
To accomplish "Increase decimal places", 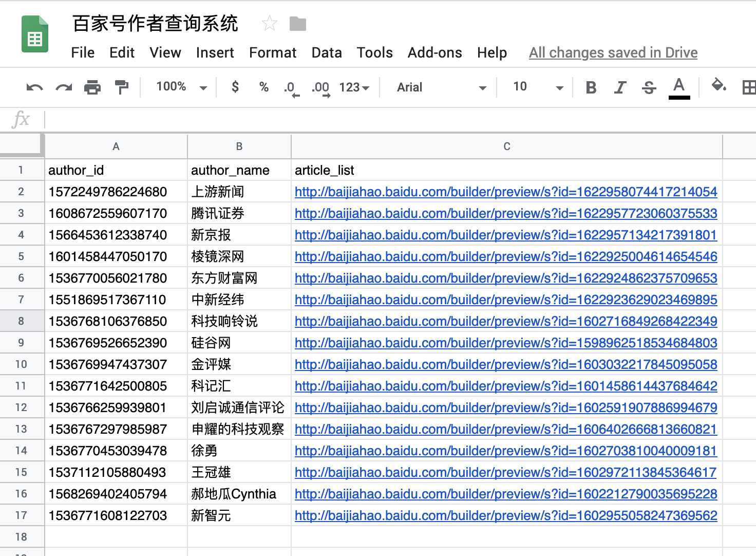I will 321,88.
